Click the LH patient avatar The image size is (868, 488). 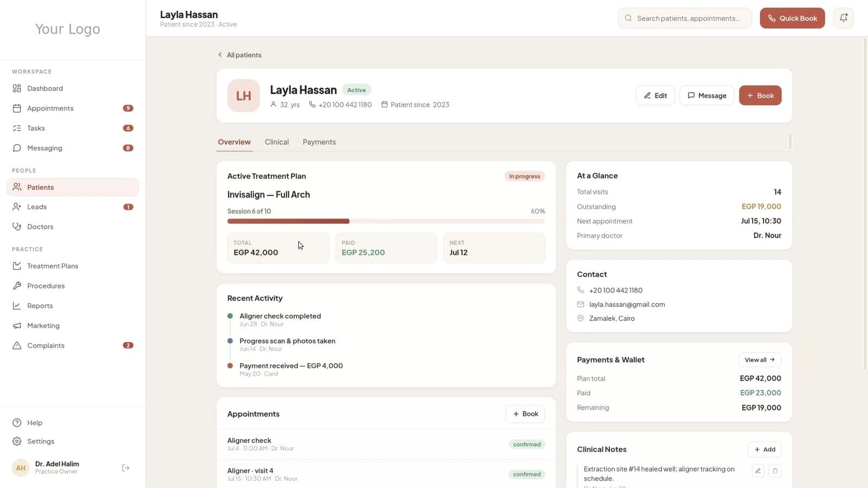pyautogui.click(x=244, y=95)
